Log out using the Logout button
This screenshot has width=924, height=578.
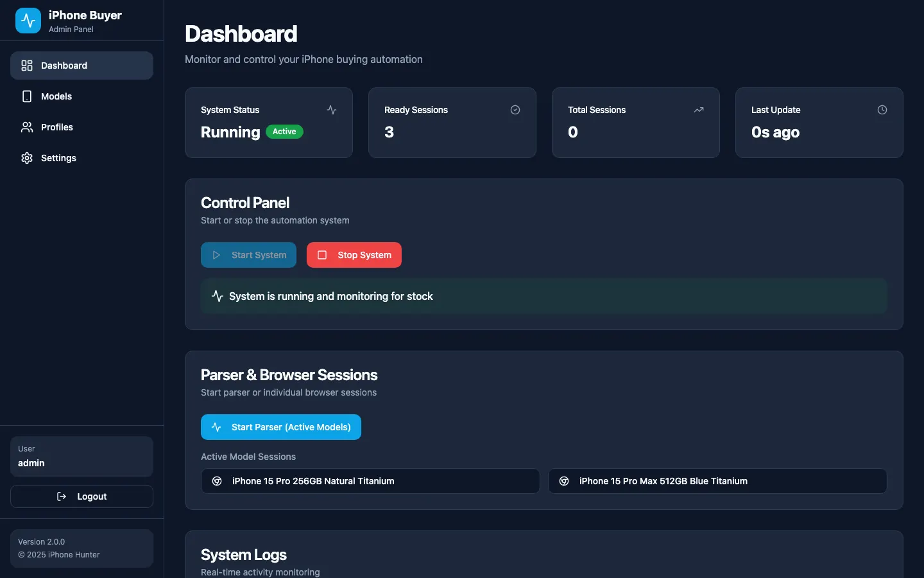click(x=81, y=496)
